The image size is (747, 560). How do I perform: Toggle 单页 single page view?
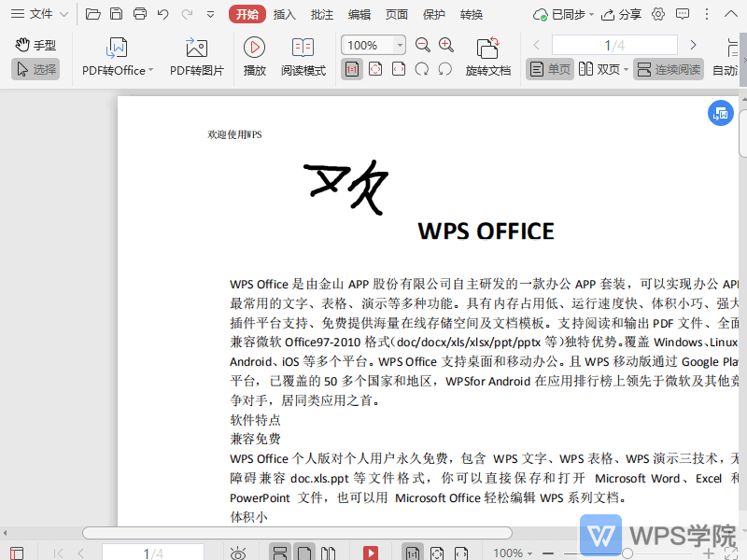pyautogui.click(x=550, y=69)
